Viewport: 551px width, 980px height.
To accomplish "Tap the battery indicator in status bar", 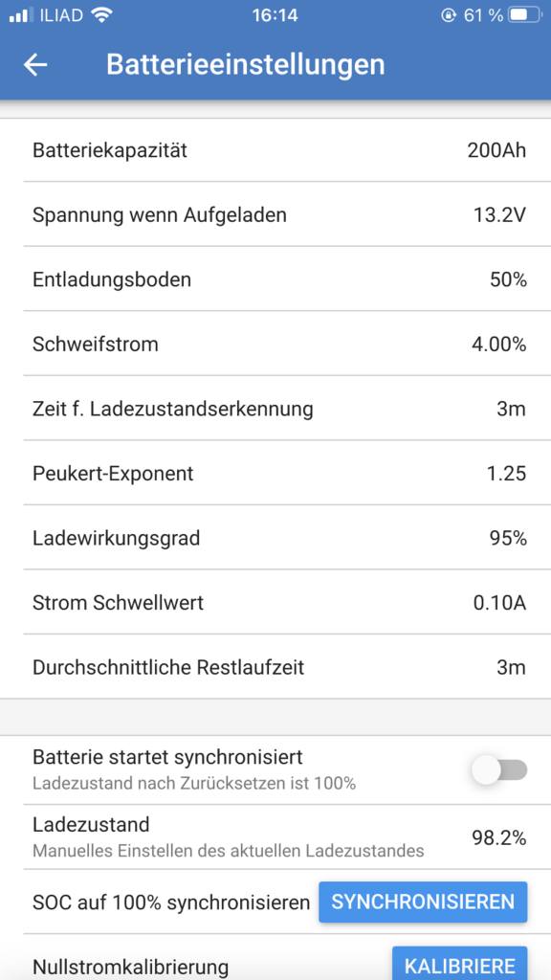I will pyautogui.click(x=526, y=15).
